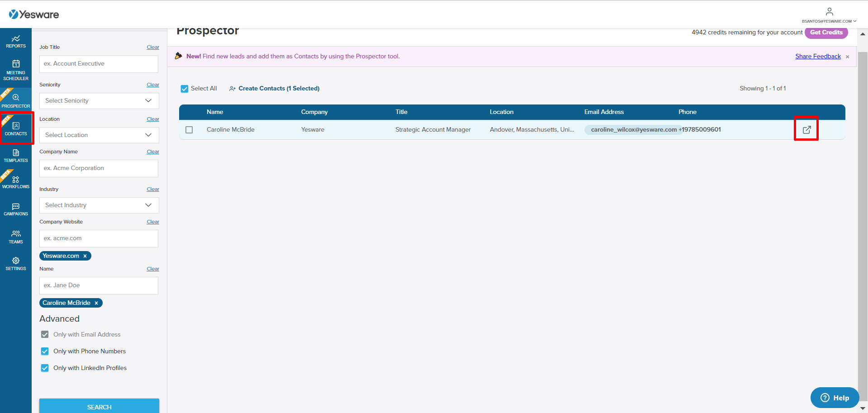Click the phone number +19785009601
Viewport: 868px width, 413px height.
pyautogui.click(x=700, y=129)
